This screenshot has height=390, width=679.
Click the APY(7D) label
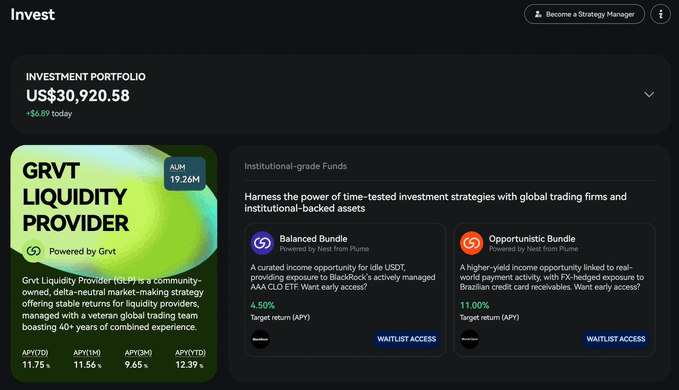[35, 353]
